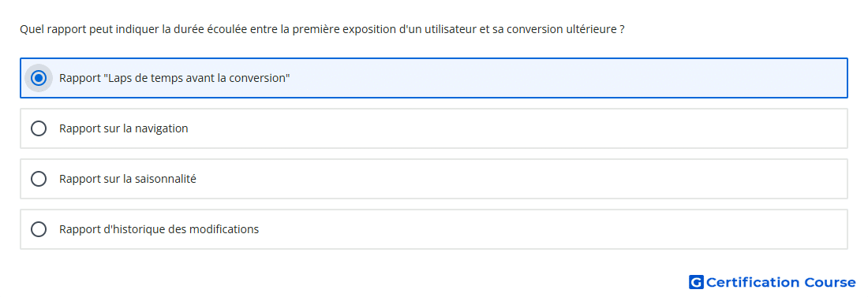Click the label text "Rapport sur la saisonnalité"
868x297 pixels.
[128, 179]
